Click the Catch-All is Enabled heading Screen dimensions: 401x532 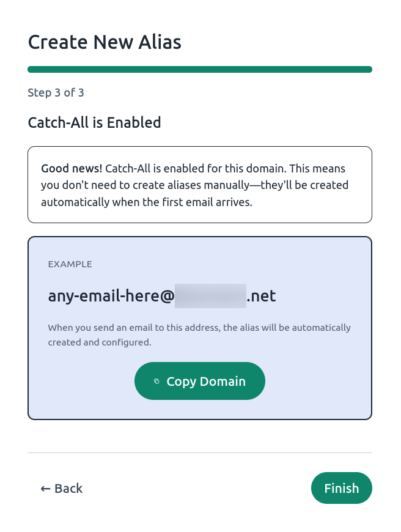(x=94, y=122)
